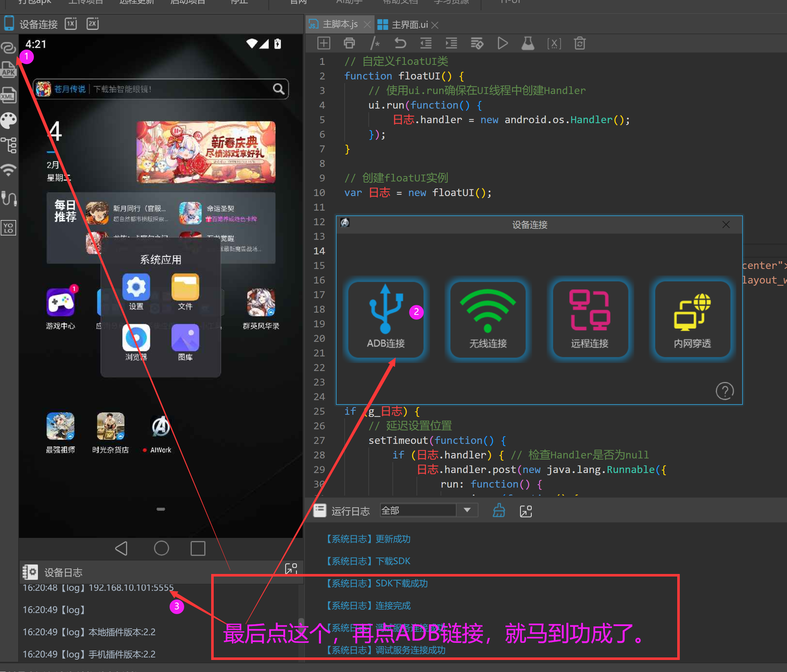Image resolution: width=787 pixels, height=672 pixels.
Task: Close the 主脚本.js tab
Action: [x=367, y=25]
